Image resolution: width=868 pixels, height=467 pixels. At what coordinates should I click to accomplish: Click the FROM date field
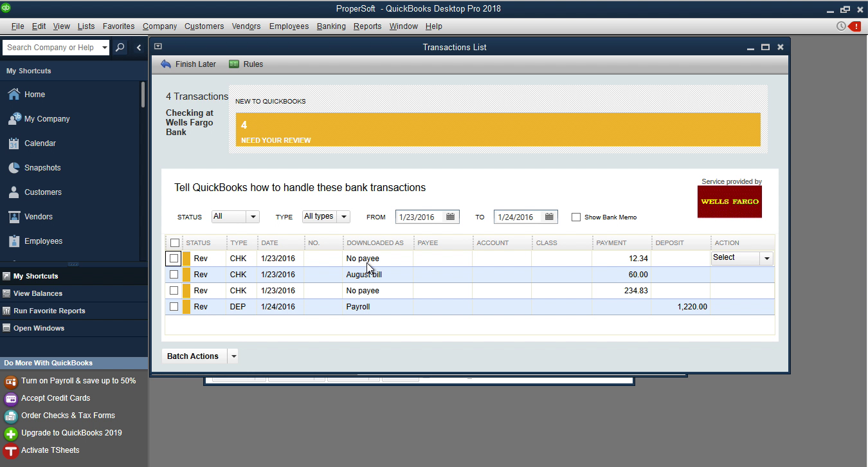tap(419, 217)
